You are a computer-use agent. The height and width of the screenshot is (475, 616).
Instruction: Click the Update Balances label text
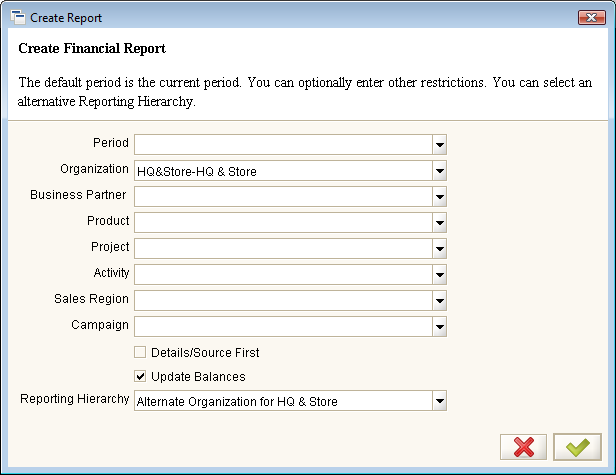tap(198, 376)
